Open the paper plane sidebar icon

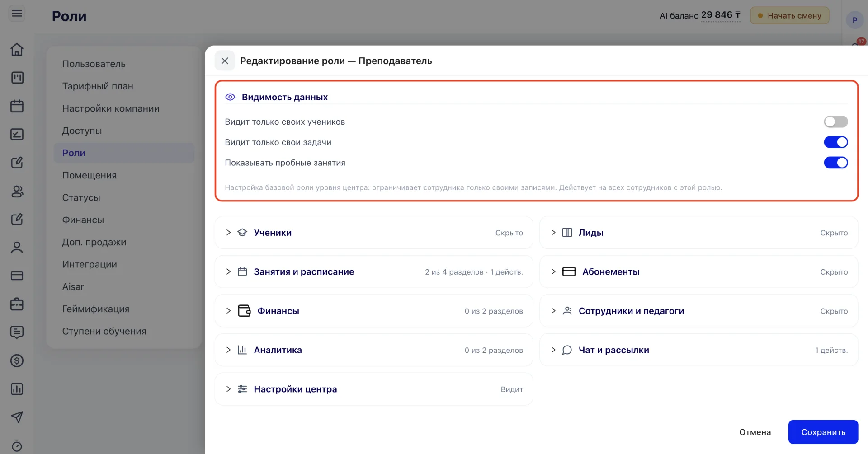(x=17, y=417)
